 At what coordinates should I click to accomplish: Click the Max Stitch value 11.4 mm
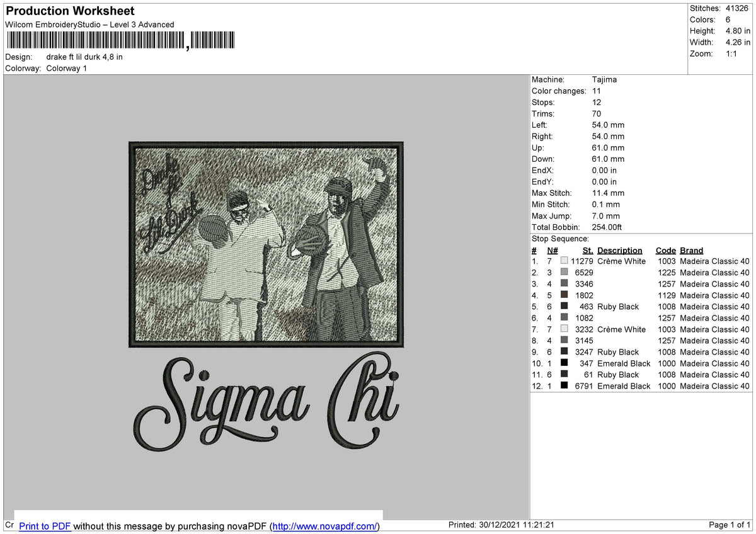pos(609,193)
